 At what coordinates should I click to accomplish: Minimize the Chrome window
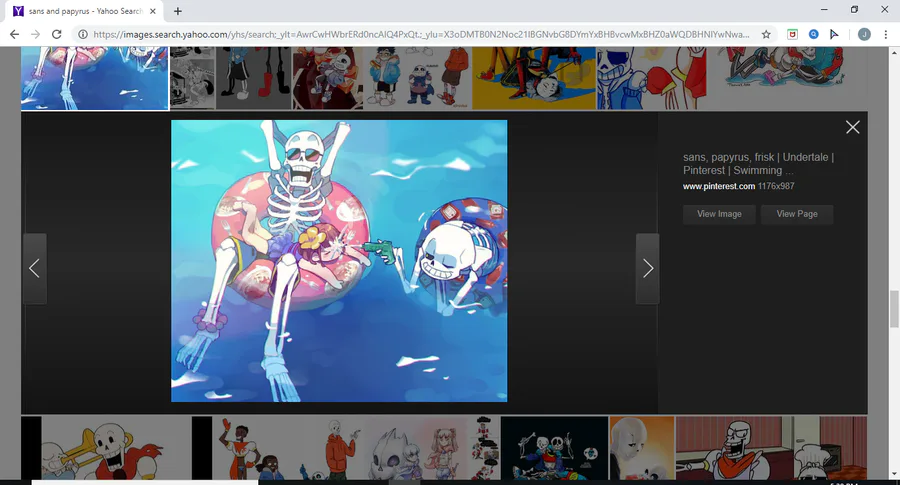click(x=824, y=10)
